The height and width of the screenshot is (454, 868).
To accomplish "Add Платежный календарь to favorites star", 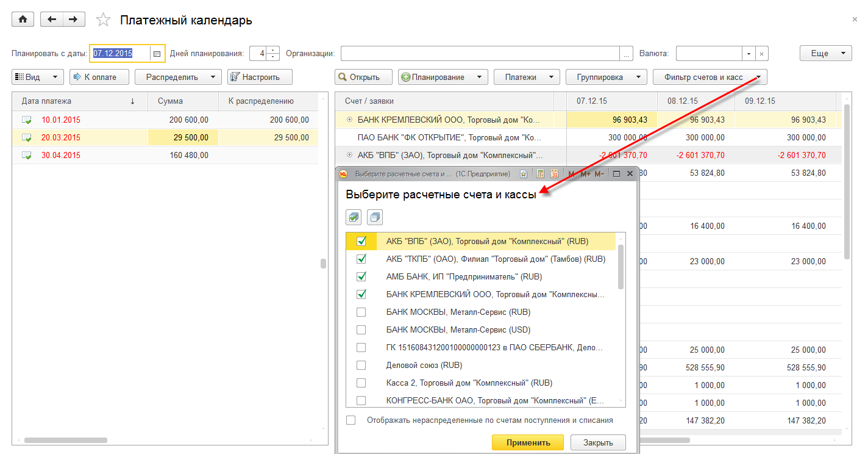I will [x=104, y=20].
